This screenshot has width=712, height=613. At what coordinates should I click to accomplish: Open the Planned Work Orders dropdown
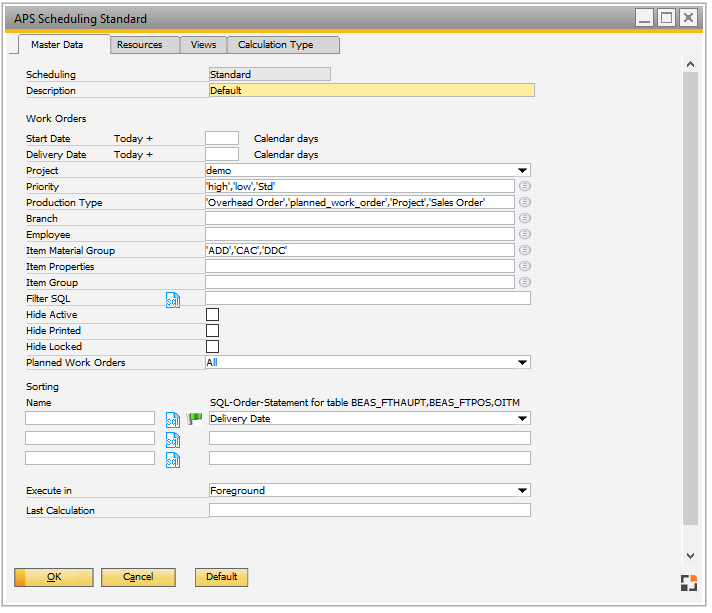tap(522, 363)
